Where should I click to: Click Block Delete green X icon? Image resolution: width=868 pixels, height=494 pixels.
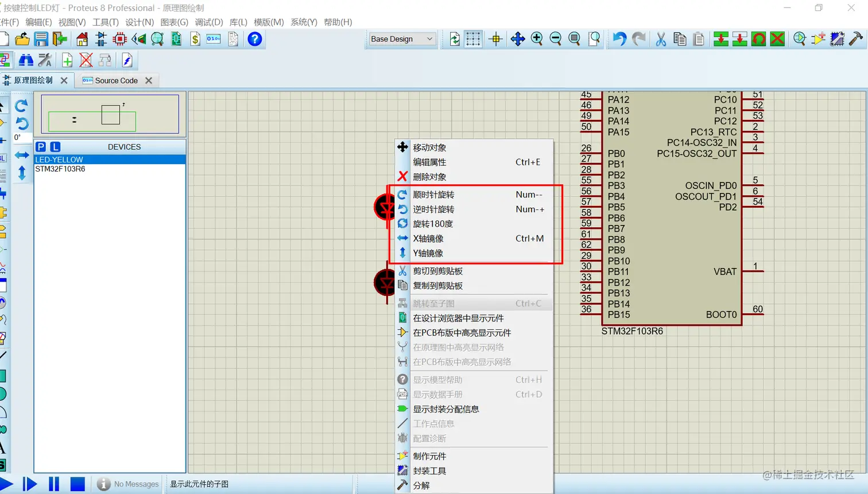pos(778,39)
